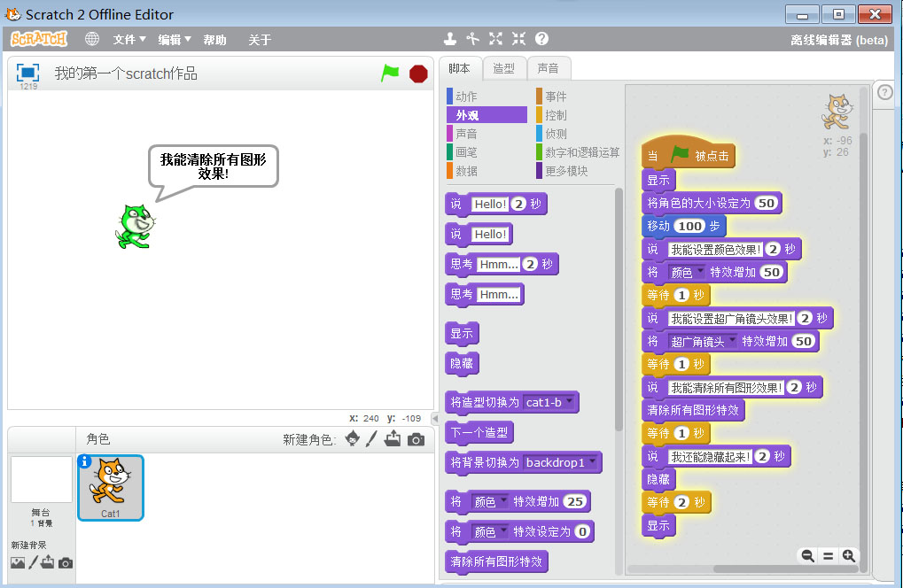Open the 文件 menu
This screenshot has height=588, width=903.
(x=129, y=39)
